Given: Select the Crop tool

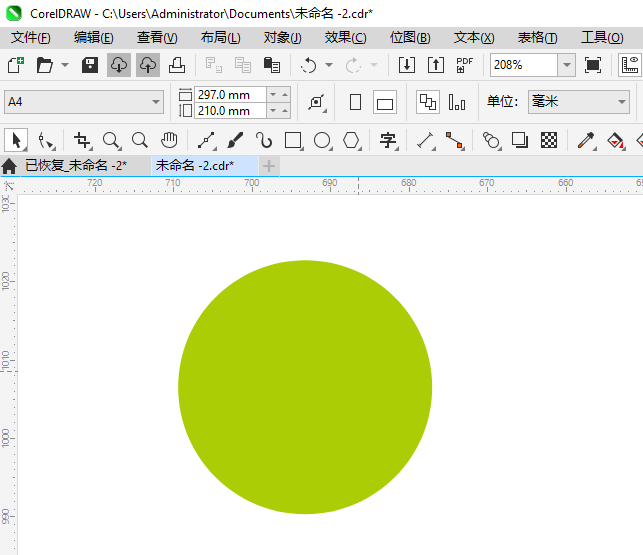Looking at the screenshot, I should (82, 140).
